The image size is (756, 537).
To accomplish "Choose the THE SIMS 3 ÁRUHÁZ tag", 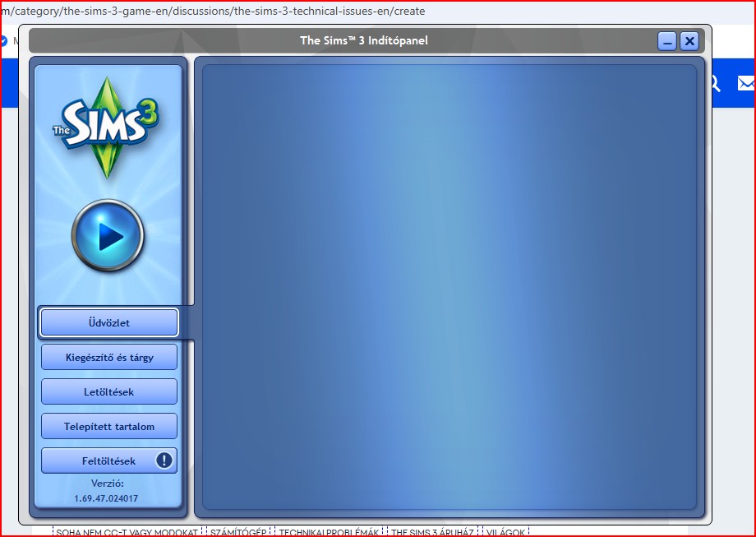I will 432,532.
